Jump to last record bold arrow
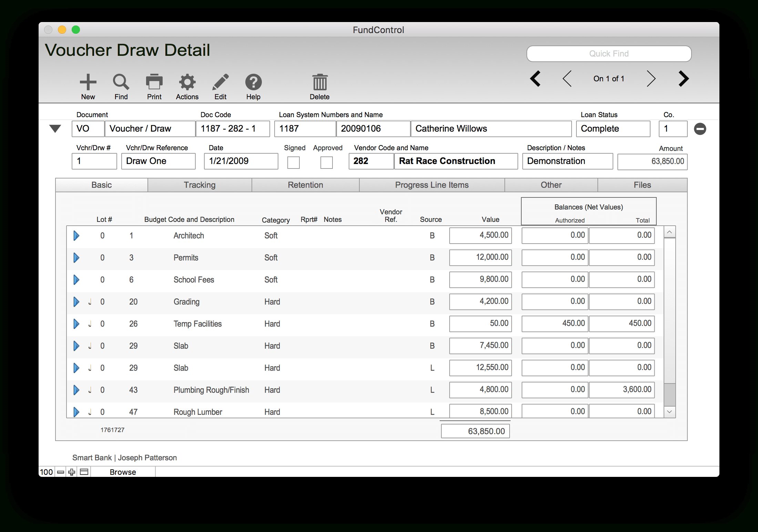 tap(684, 79)
